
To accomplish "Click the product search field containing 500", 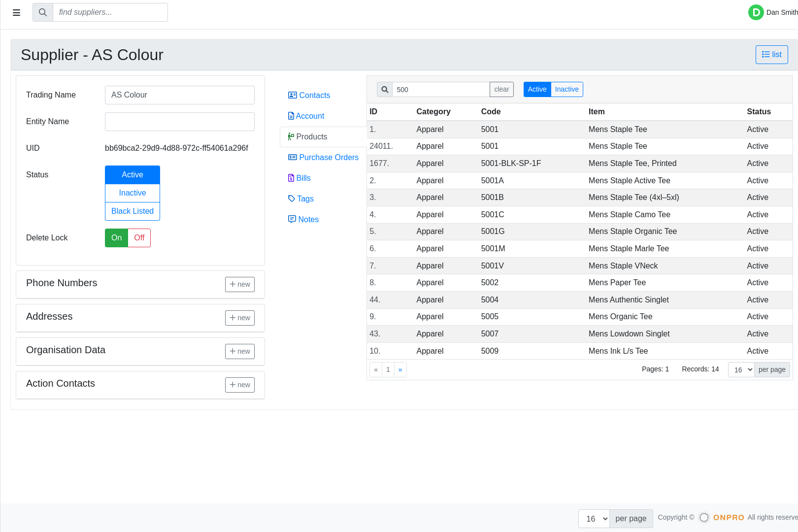I will click(x=441, y=90).
